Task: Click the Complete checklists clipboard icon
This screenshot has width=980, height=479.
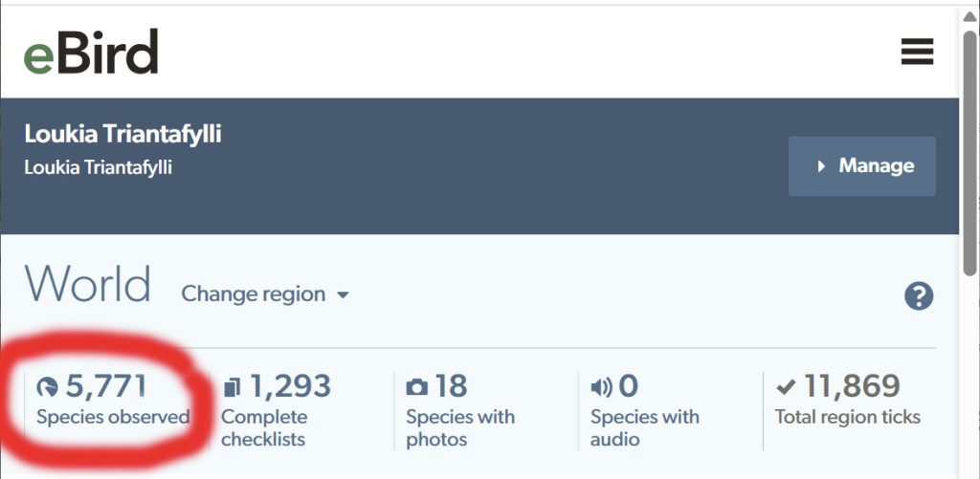Action: click(x=233, y=387)
